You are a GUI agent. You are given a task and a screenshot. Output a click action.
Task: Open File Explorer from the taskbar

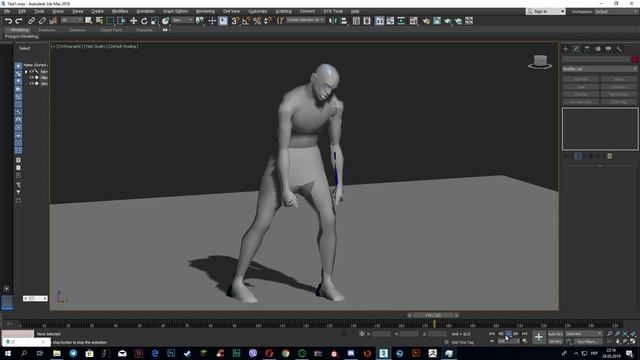(57, 353)
